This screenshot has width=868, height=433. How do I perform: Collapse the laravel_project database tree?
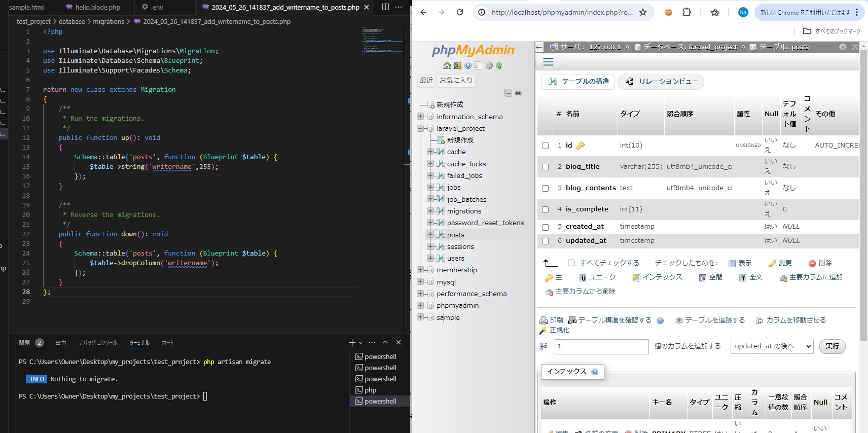coord(420,129)
